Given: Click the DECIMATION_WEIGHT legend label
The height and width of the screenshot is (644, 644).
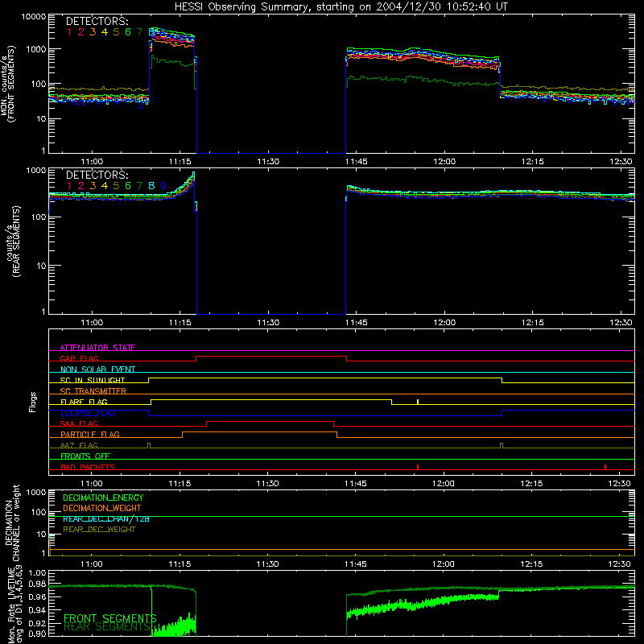Looking at the screenshot, I should [102, 508].
